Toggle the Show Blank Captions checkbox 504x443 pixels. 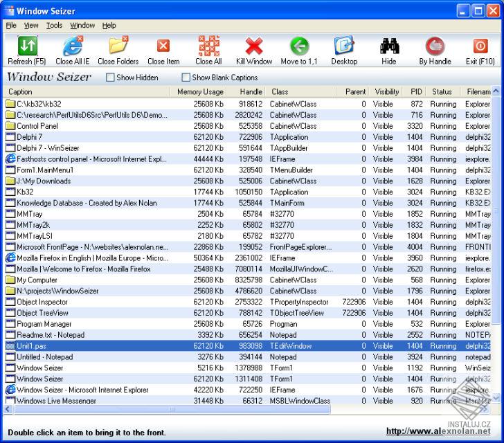(186, 78)
